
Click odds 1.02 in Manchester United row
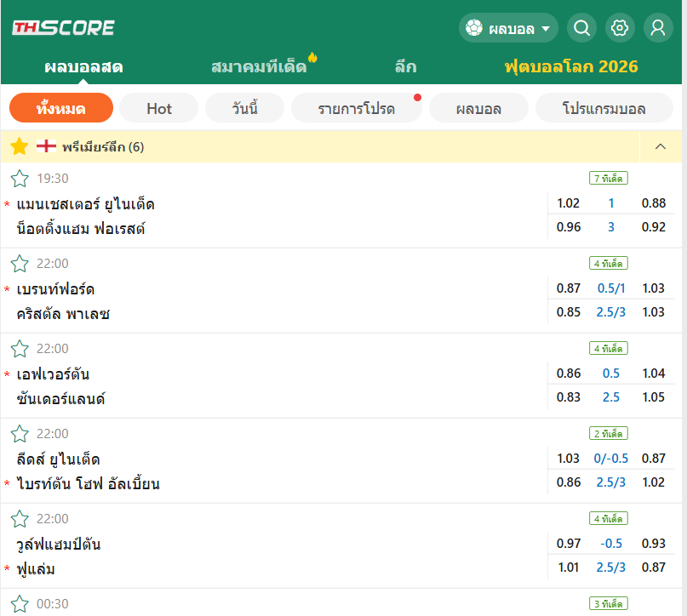click(569, 203)
